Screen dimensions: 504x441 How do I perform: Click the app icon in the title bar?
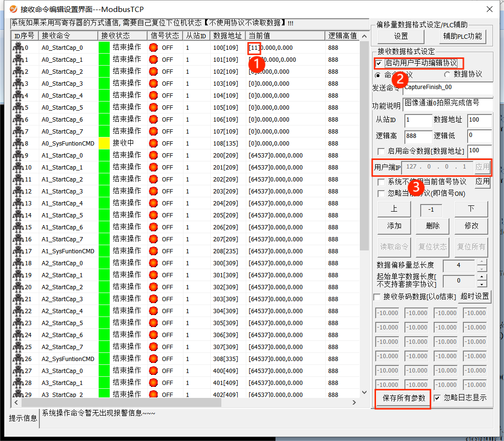point(13,9)
